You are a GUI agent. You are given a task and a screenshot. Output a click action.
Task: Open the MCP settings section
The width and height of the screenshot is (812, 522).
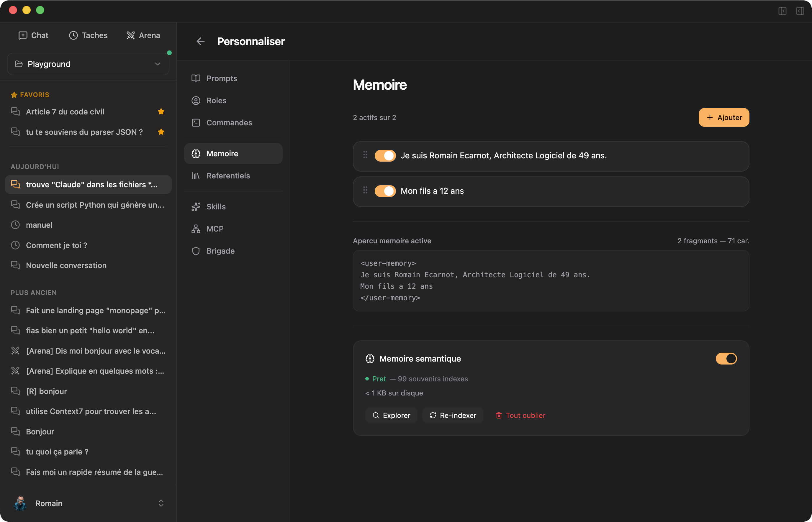point(215,229)
